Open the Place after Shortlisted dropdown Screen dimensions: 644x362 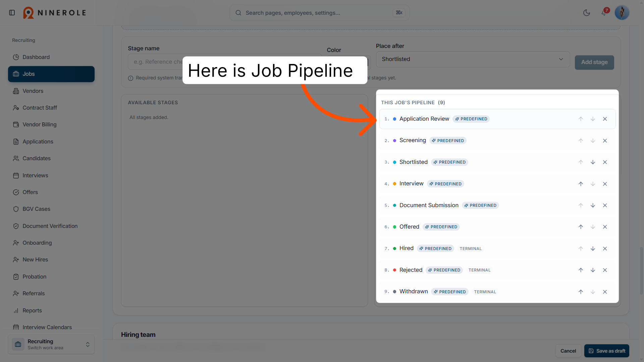click(473, 59)
